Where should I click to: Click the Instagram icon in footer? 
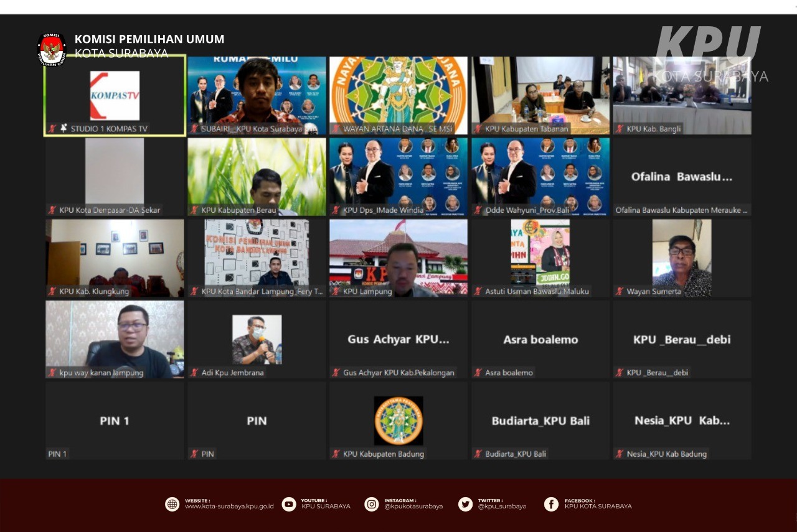tap(372, 504)
